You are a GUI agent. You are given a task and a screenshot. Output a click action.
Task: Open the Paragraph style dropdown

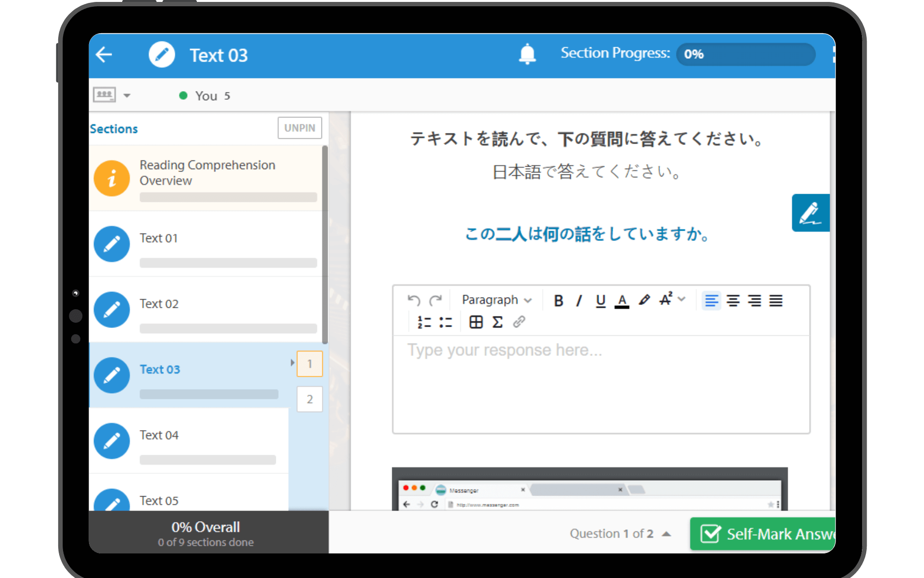[x=496, y=300]
